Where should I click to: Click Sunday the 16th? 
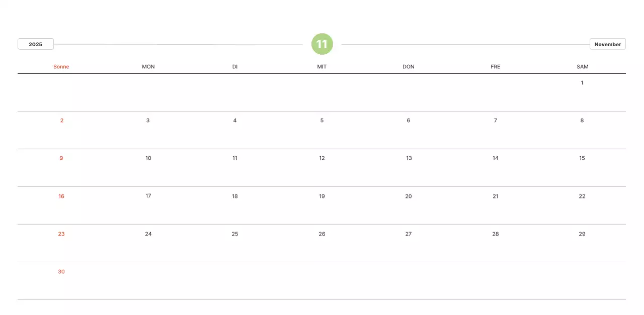(x=61, y=196)
